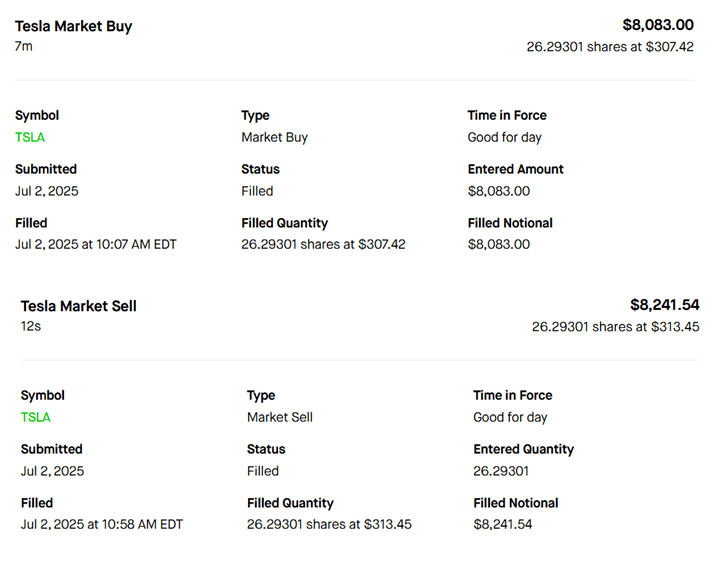Click Filled Quantity value at $313.45
710x586 pixels.
click(329, 524)
